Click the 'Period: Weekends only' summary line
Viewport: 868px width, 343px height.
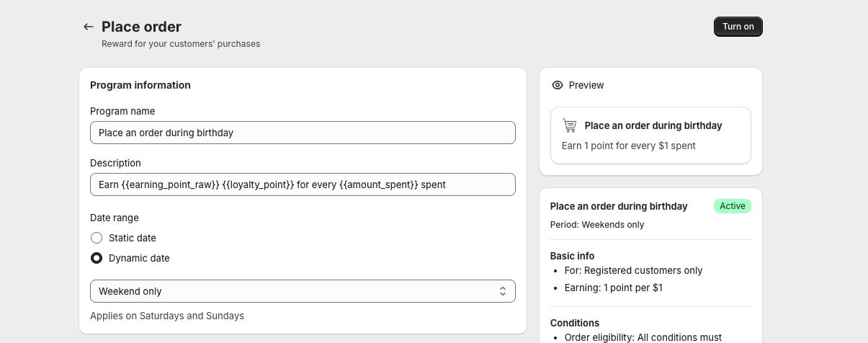click(x=597, y=225)
